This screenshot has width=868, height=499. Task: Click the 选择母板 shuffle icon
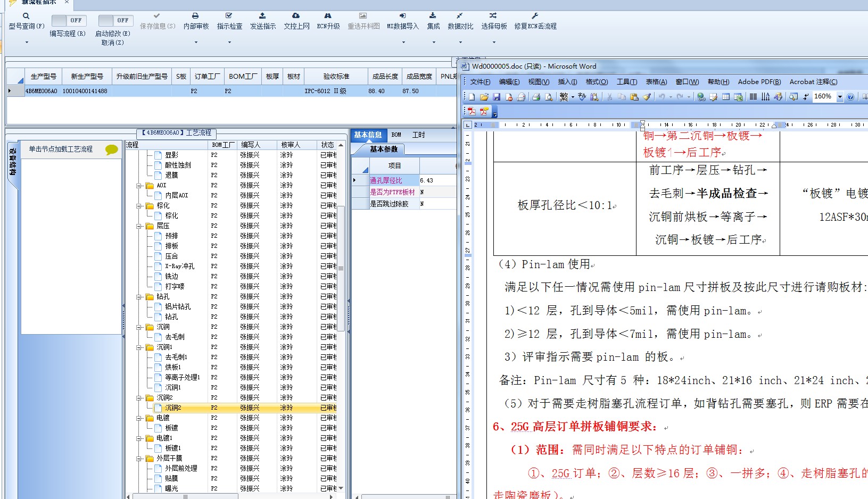point(493,16)
